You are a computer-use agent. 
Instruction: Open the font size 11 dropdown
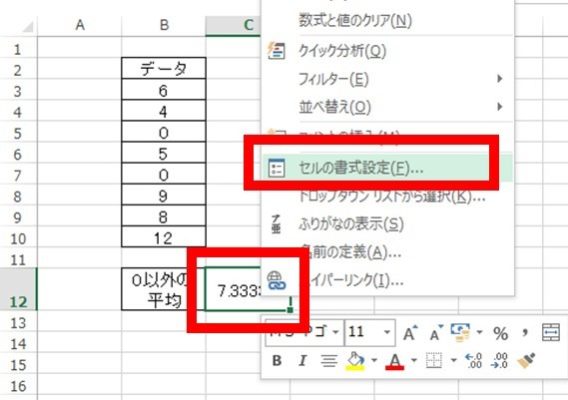(x=387, y=332)
